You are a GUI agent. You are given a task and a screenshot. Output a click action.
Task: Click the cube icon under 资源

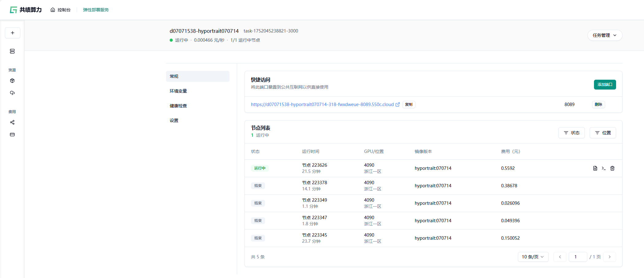pos(12,81)
